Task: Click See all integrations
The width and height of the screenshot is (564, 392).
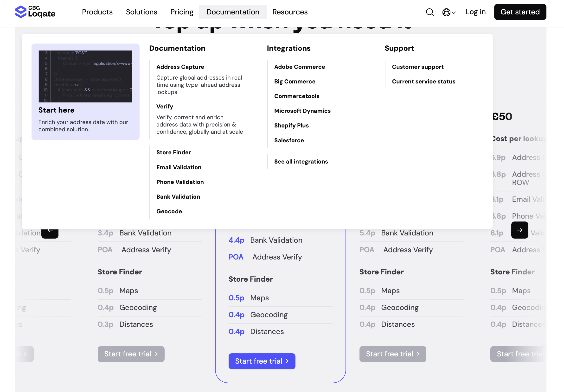Action: (x=301, y=162)
